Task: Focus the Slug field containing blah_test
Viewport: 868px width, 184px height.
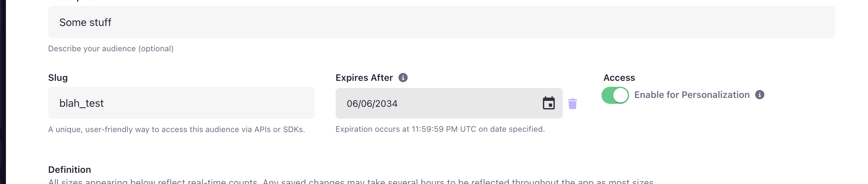Action: click(x=181, y=103)
